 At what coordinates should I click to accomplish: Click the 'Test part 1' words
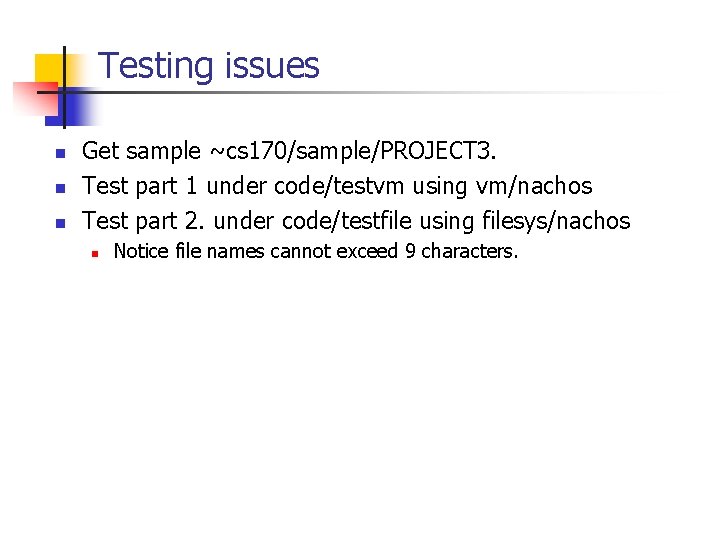click(x=140, y=186)
